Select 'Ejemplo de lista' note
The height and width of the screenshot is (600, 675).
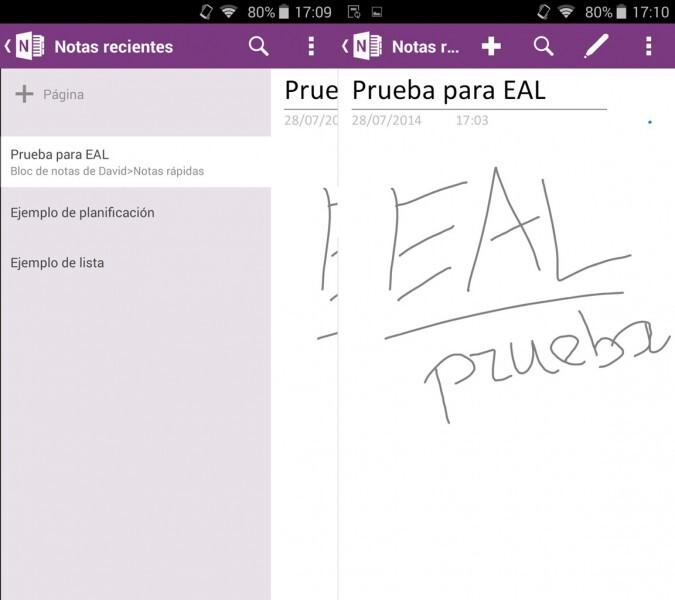coord(57,263)
